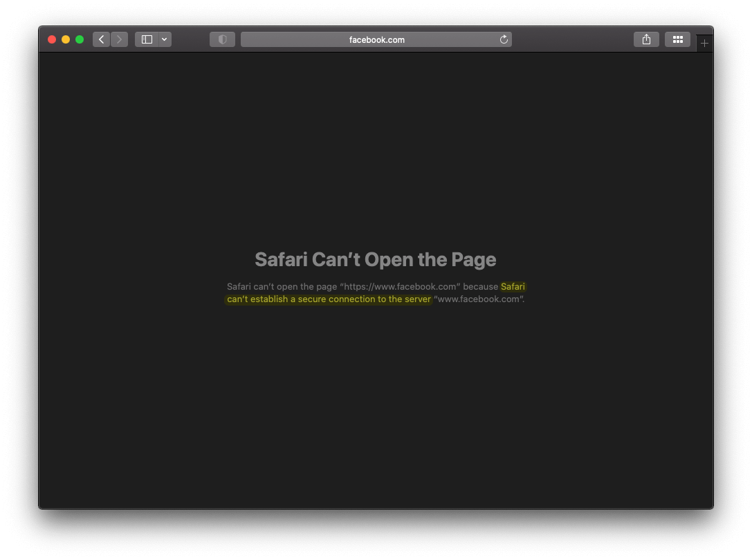Screen dimensions: 752x560
Task: Click the "https://www.facebook.com" text in the error message
Action: [x=400, y=287]
